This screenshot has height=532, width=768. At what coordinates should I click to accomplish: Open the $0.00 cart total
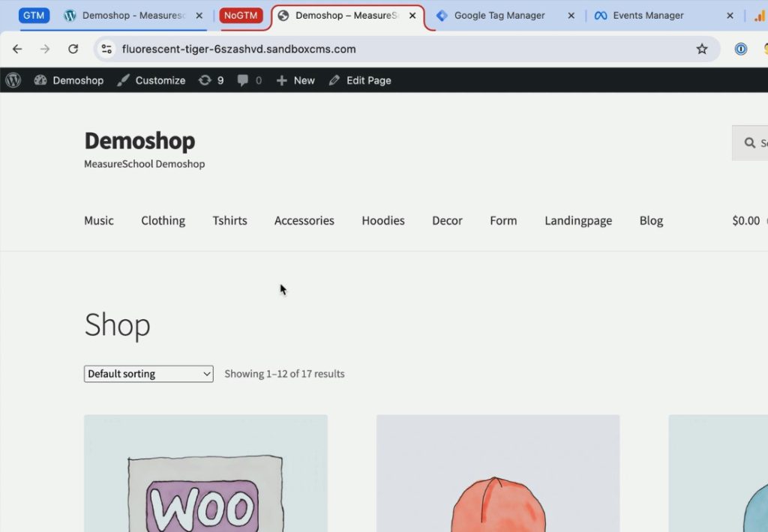pyautogui.click(x=746, y=221)
